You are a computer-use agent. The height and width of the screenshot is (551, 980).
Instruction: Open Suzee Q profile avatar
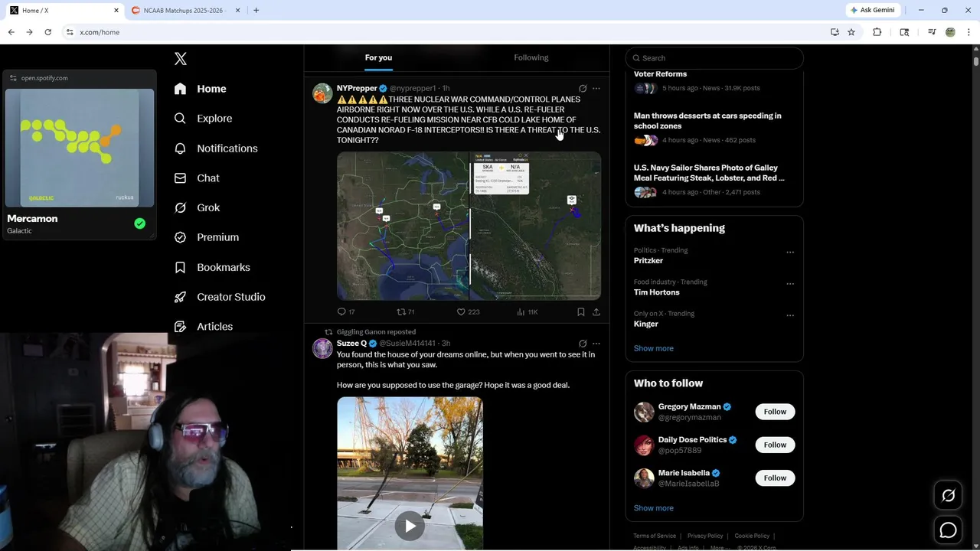click(x=322, y=348)
